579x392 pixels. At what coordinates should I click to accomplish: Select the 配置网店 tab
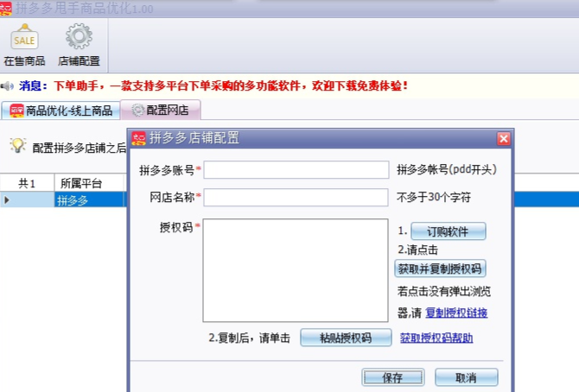click(x=161, y=110)
